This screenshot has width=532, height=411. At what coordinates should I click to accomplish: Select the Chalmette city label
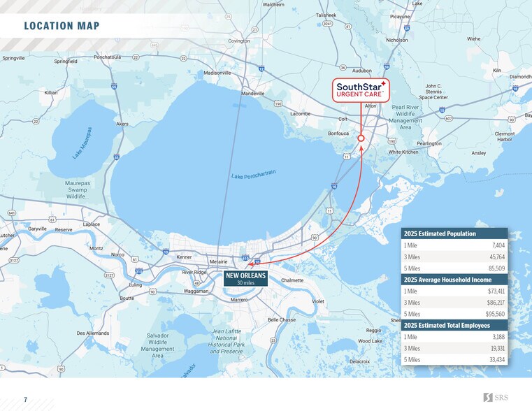point(292,280)
